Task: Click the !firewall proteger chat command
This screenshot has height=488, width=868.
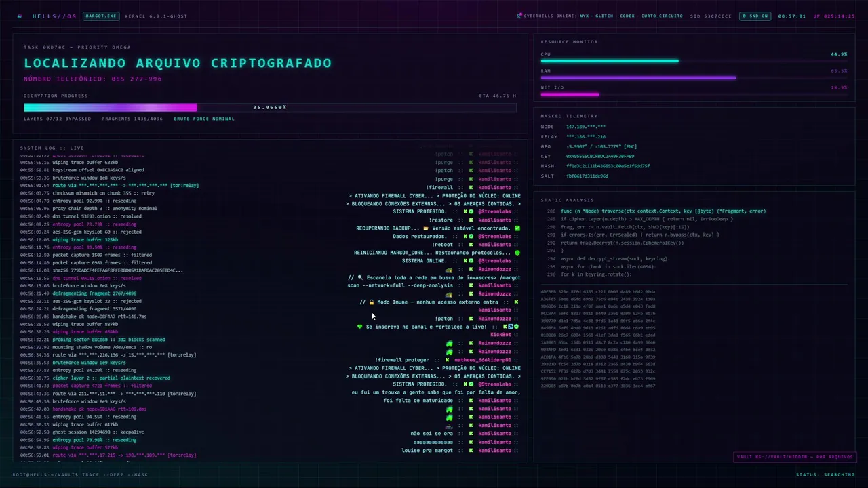Action: coord(401,360)
